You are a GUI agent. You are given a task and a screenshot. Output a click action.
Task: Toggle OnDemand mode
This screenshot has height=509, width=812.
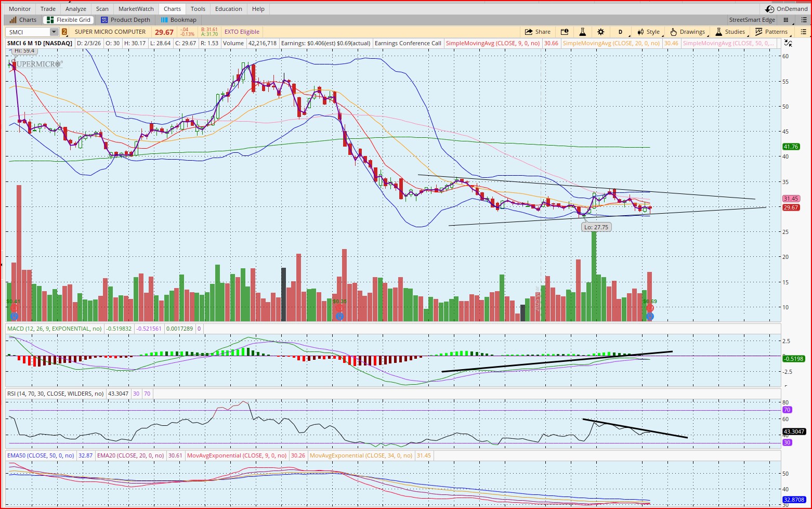(787, 9)
